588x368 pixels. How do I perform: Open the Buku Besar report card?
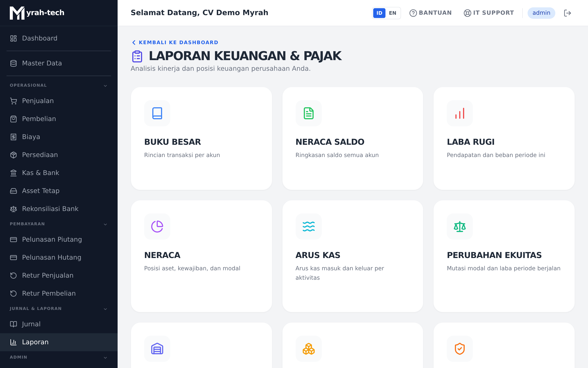pyautogui.click(x=202, y=138)
